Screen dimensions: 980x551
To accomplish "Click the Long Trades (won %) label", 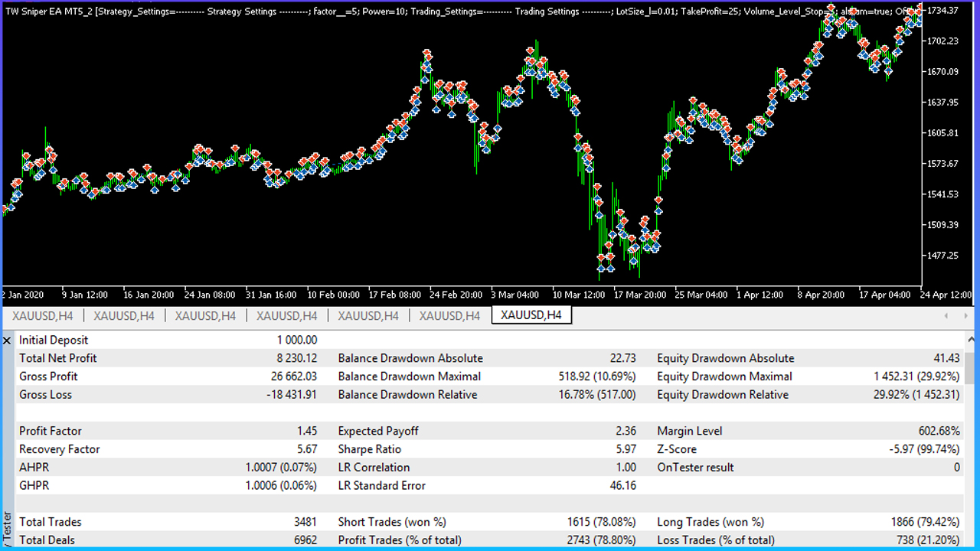I will pyautogui.click(x=710, y=522).
